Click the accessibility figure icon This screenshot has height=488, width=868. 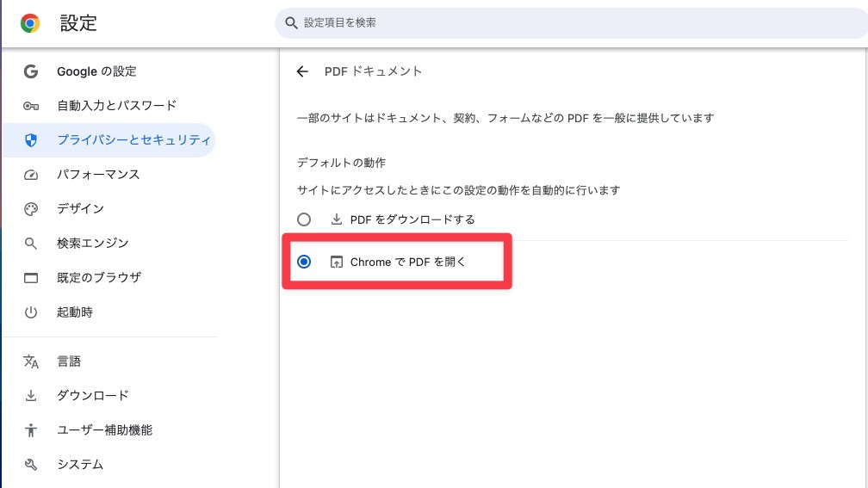[x=31, y=430]
